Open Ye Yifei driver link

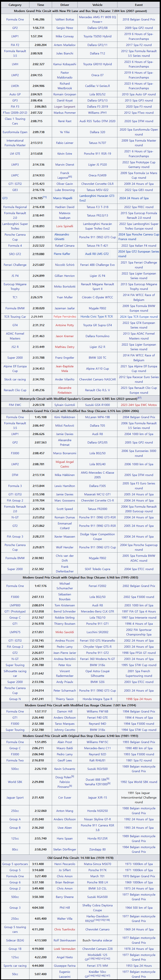tap(65, 132)
